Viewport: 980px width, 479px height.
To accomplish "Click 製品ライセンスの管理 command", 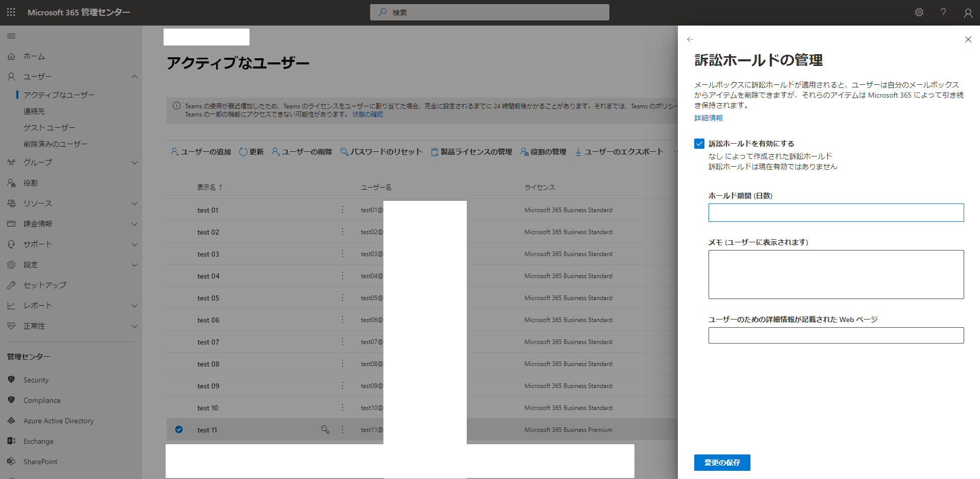I will (x=471, y=152).
